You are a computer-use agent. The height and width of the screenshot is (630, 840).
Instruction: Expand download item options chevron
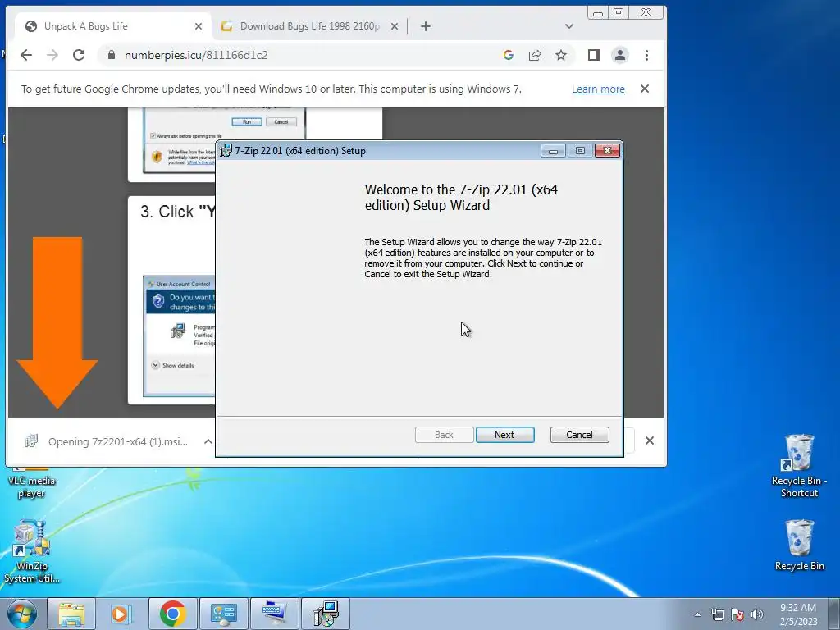208,441
